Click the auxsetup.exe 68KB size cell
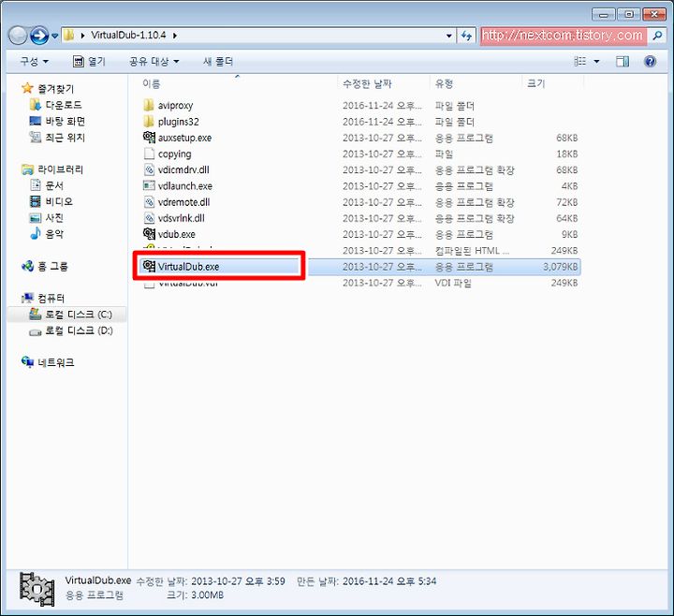The width and height of the screenshot is (674, 616). pyautogui.click(x=566, y=138)
